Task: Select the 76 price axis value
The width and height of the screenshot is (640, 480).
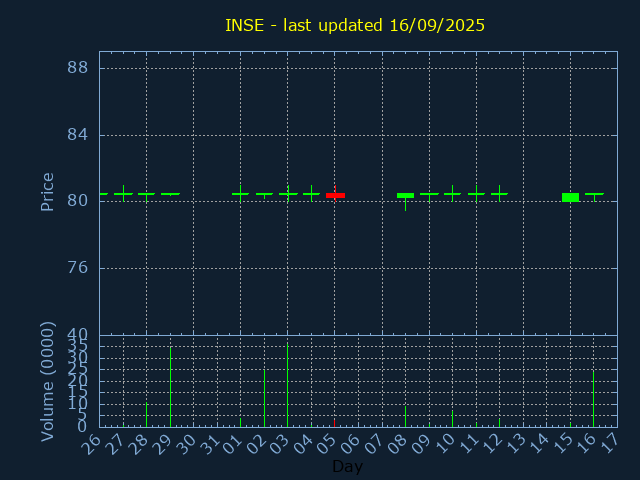Action: [x=78, y=268]
